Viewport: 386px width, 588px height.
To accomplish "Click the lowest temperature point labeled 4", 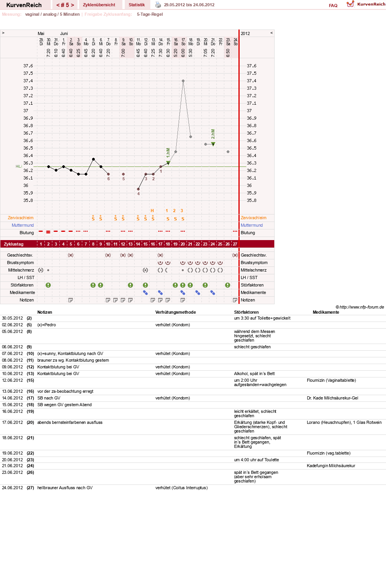I will pyautogui.click(x=138, y=189).
